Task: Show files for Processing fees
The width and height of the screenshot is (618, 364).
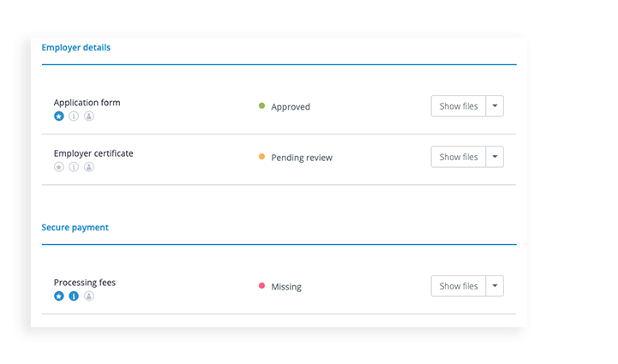Action: click(459, 286)
